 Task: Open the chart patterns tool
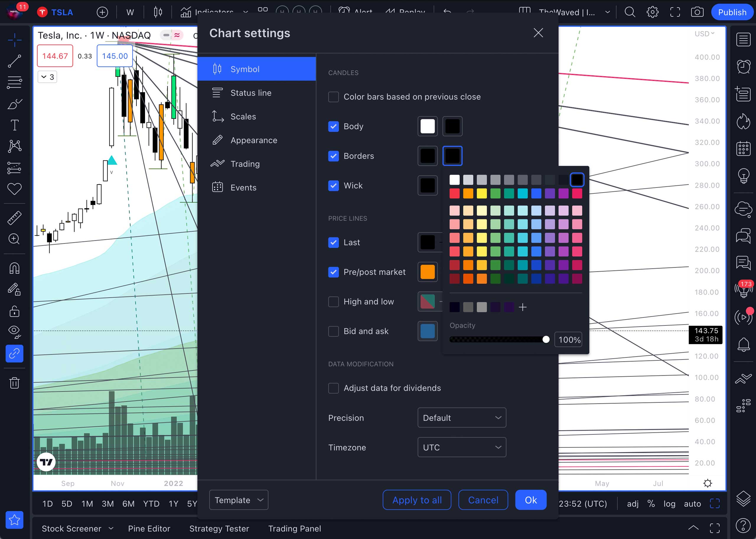14,146
